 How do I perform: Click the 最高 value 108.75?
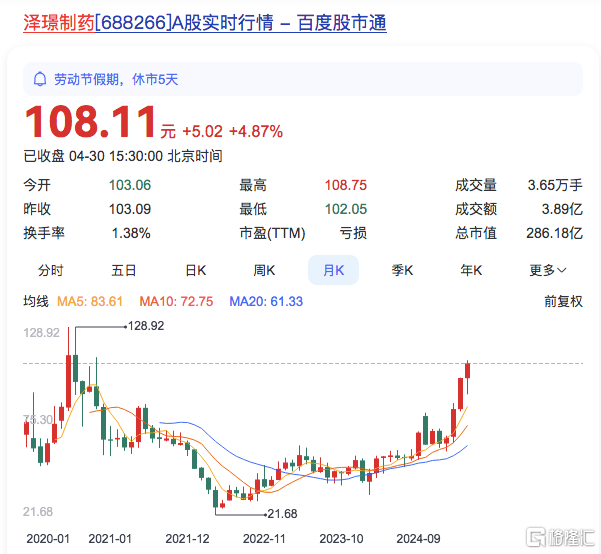(346, 185)
